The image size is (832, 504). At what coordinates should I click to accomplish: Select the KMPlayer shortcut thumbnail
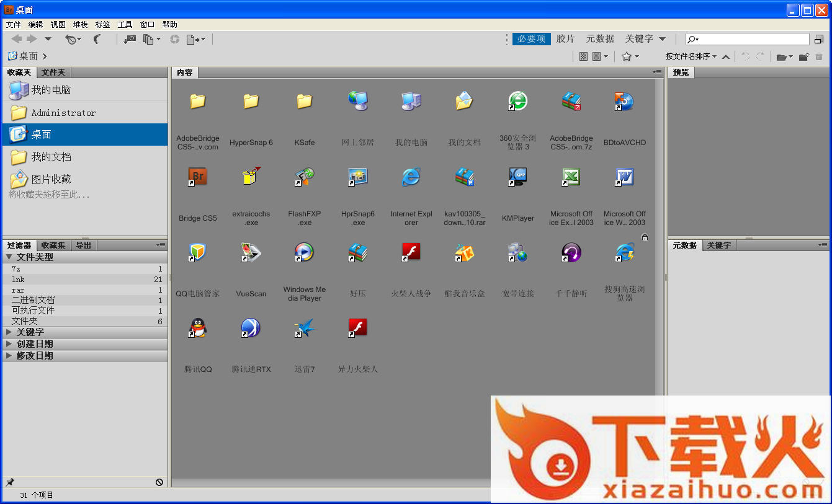click(518, 177)
